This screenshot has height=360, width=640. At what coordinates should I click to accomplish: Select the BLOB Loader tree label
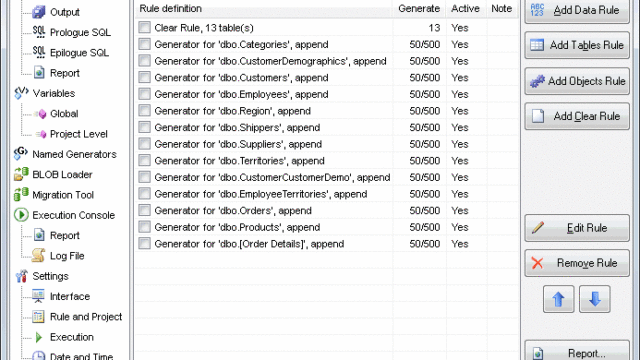(62, 175)
